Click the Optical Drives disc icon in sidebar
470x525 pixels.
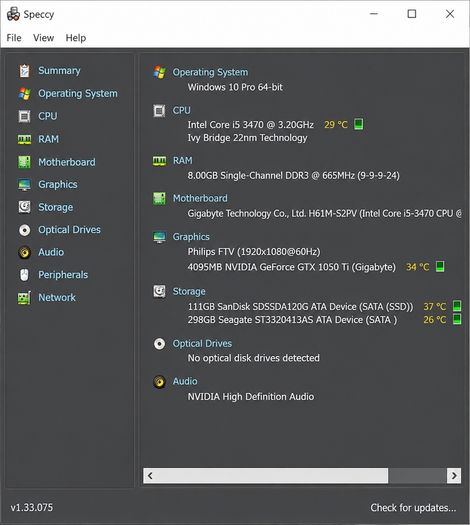tap(24, 230)
